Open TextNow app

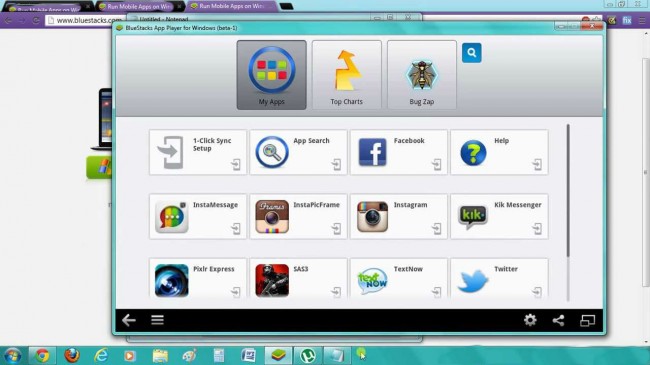pos(398,279)
